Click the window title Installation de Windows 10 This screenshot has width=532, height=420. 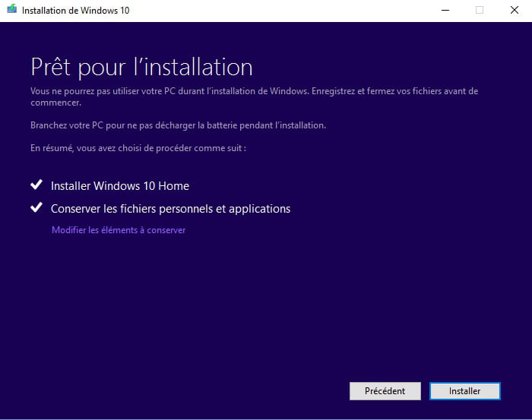click(76, 11)
